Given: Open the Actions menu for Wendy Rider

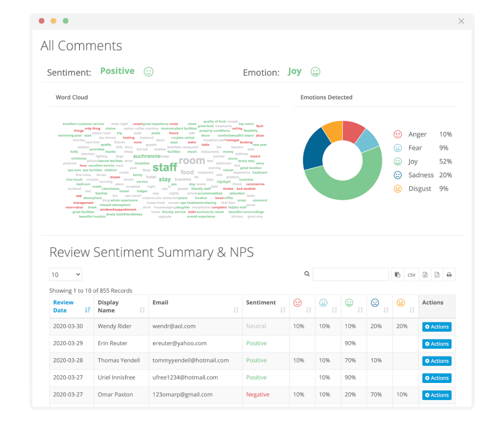Looking at the screenshot, I should point(436,327).
